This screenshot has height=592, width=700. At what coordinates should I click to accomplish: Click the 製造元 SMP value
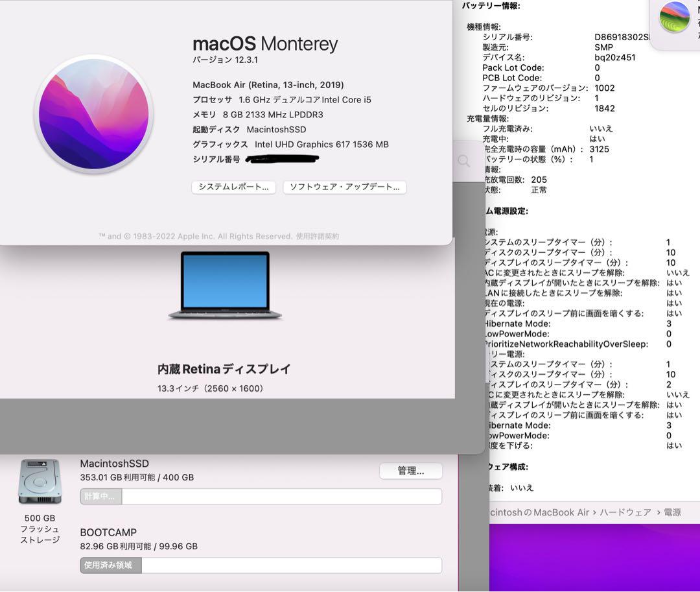(603, 47)
